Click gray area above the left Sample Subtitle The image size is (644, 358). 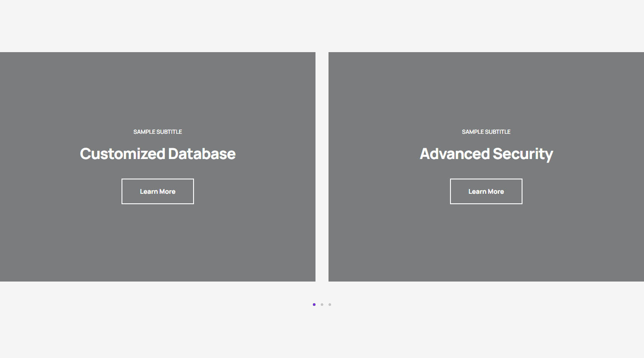158,91
